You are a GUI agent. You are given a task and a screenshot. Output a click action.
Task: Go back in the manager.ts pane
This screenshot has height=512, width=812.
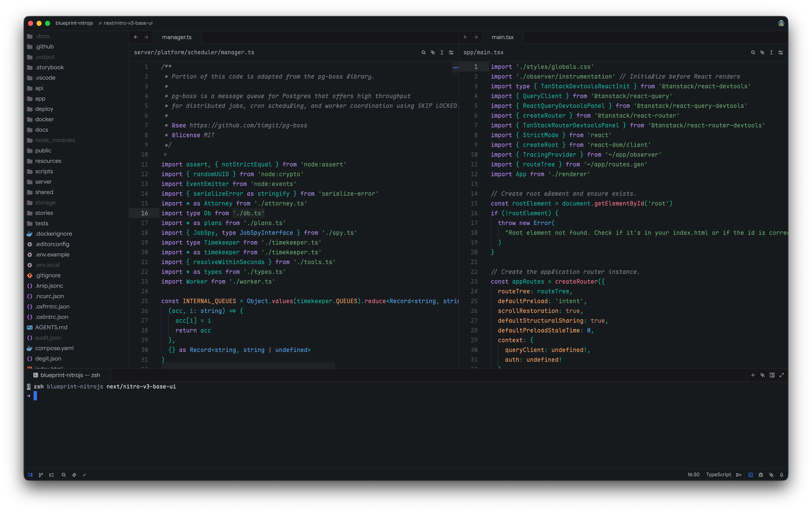136,37
